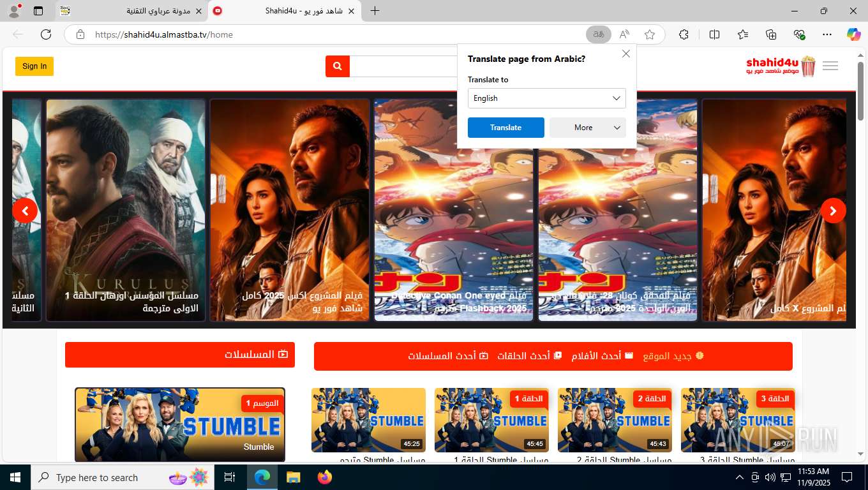The width and height of the screenshot is (868, 490).
Task: Open the tab actions menu icon
Action: [38, 11]
